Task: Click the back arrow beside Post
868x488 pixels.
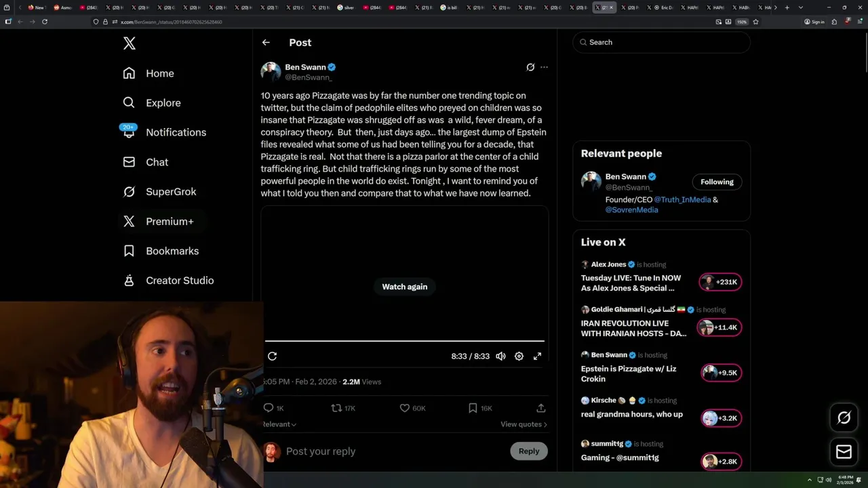Action: tap(266, 43)
